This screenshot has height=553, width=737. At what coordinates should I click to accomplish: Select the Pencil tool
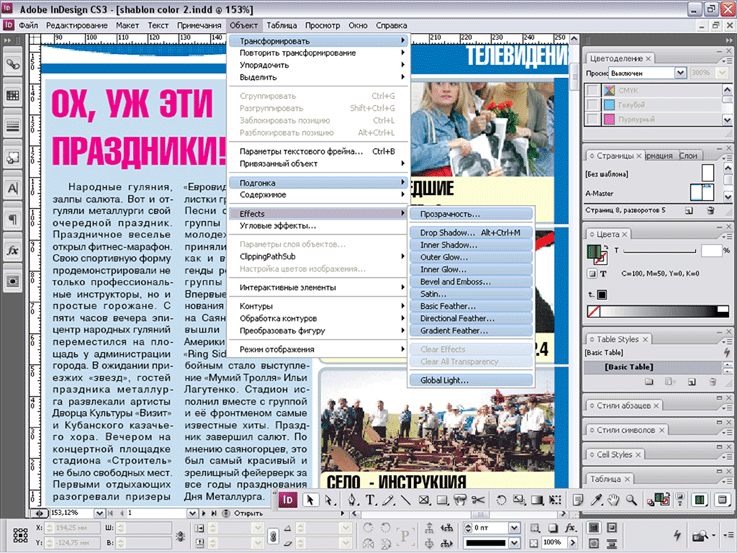coord(388,500)
